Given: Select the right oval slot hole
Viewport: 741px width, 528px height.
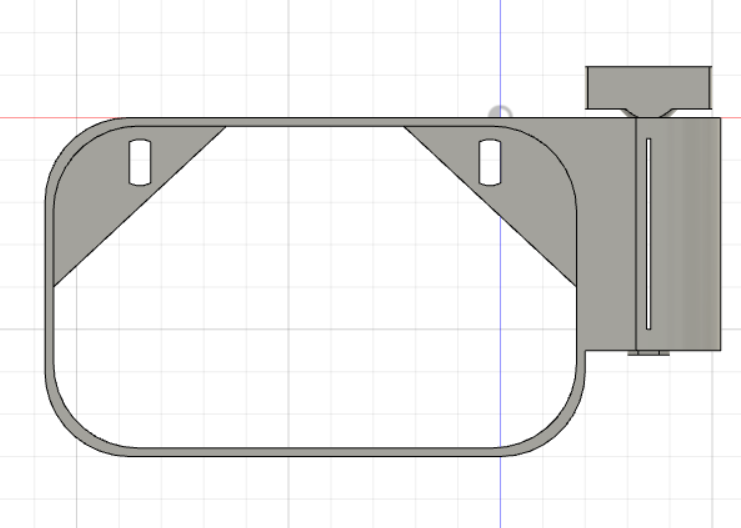Looking at the screenshot, I should pyautogui.click(x=490, y=163).
